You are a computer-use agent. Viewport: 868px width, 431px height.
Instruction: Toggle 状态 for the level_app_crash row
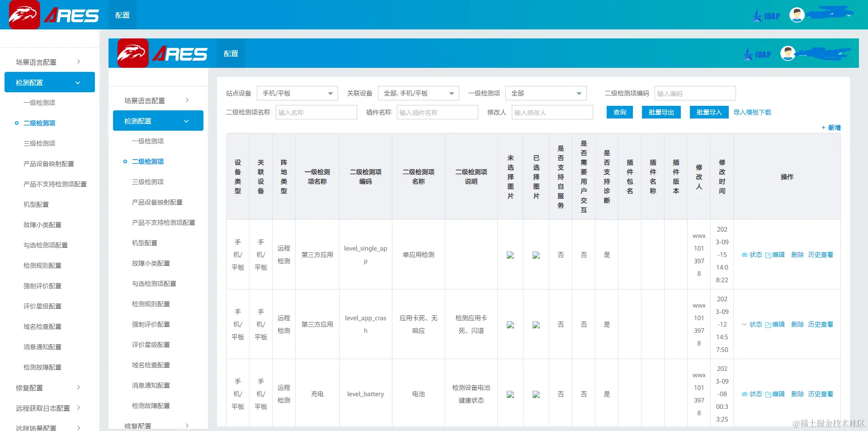point(752,324)
